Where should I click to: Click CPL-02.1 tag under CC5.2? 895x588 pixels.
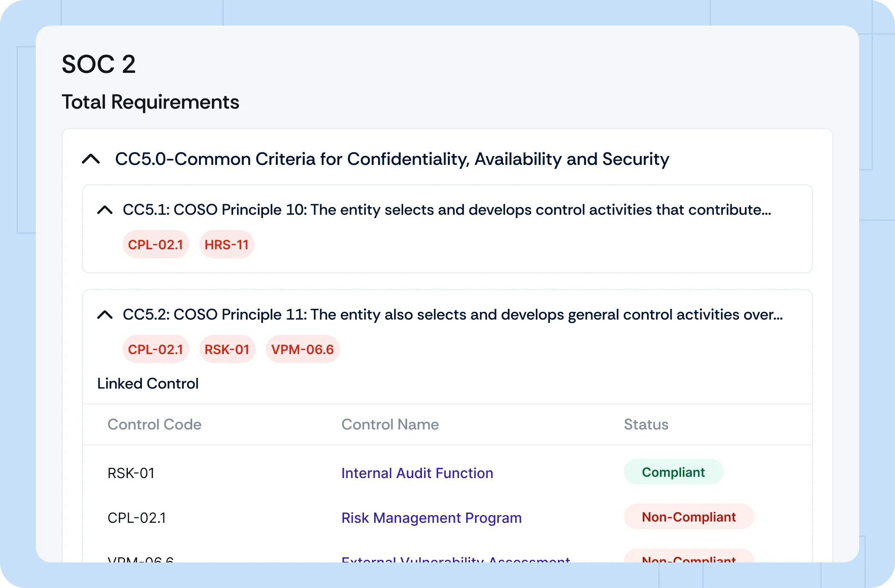coord(156,349)
